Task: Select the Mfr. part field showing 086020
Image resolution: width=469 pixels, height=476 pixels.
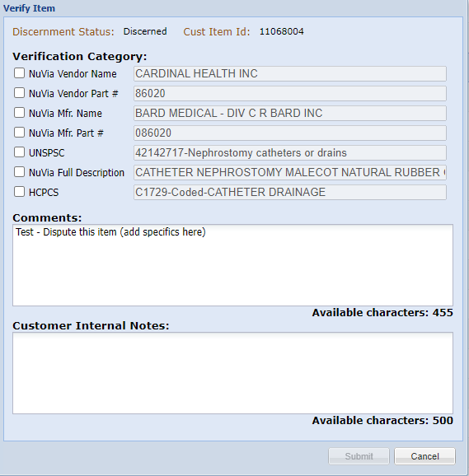Action: click(x=290, y=133)
